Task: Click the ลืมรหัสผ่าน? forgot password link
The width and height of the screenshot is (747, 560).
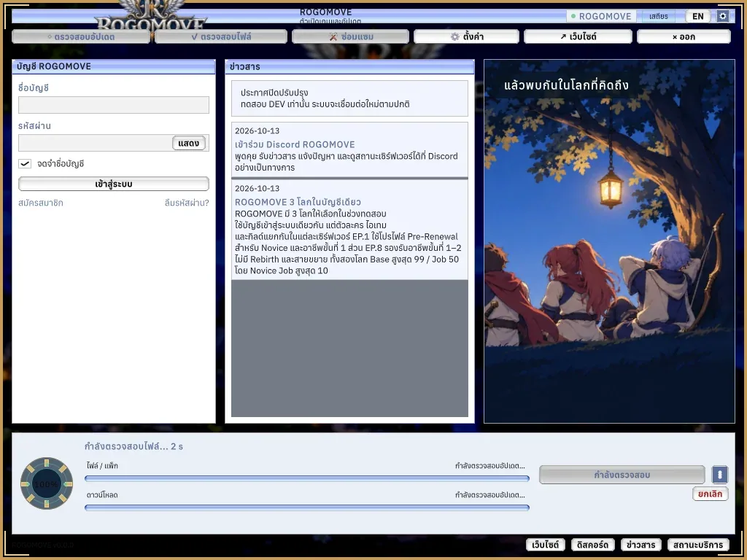Action: pos(187,203)
